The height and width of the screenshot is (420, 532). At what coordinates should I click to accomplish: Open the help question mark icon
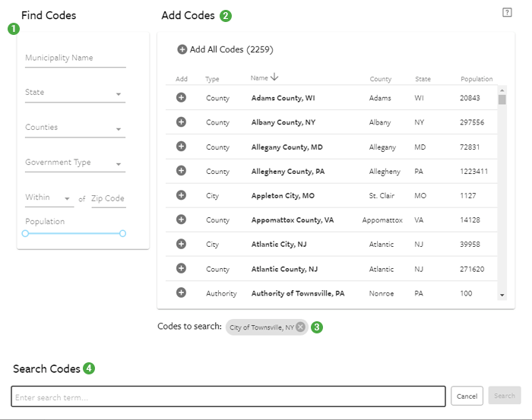507,12
